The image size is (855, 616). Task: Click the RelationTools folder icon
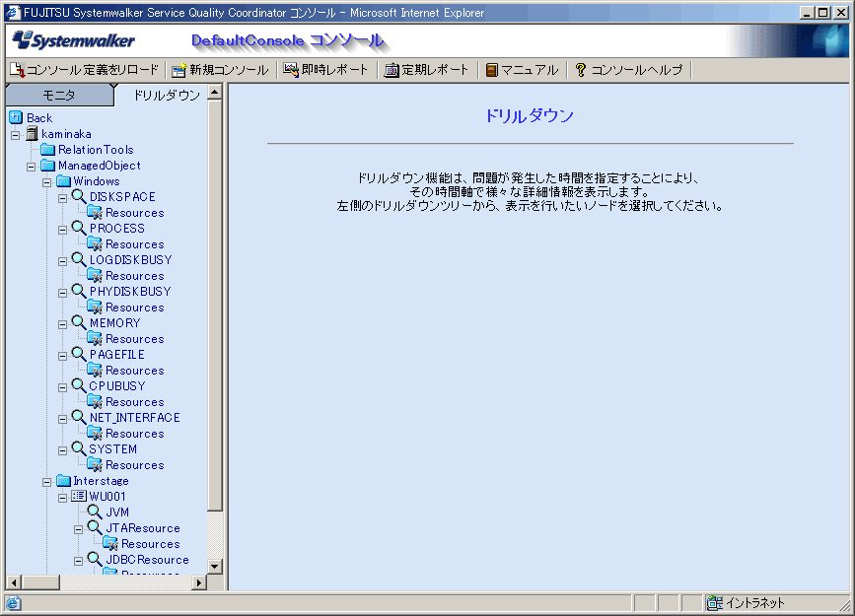(48, 150)
